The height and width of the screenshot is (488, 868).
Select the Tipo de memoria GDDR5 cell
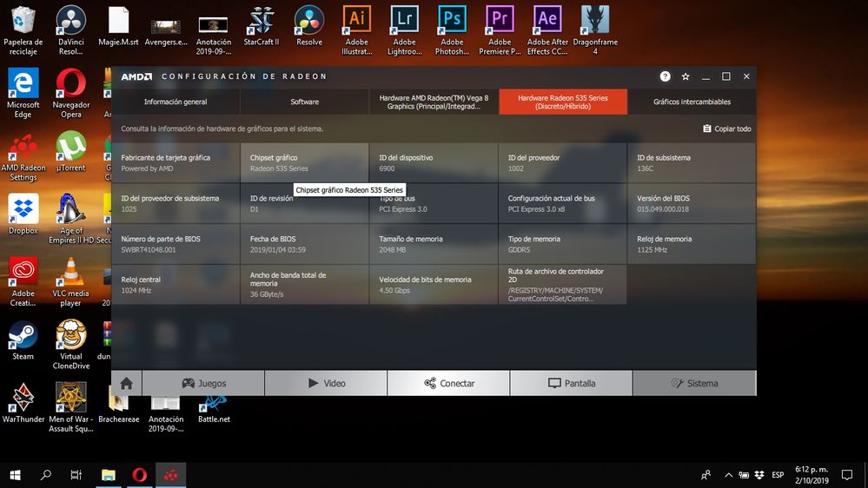pos(562,244)
